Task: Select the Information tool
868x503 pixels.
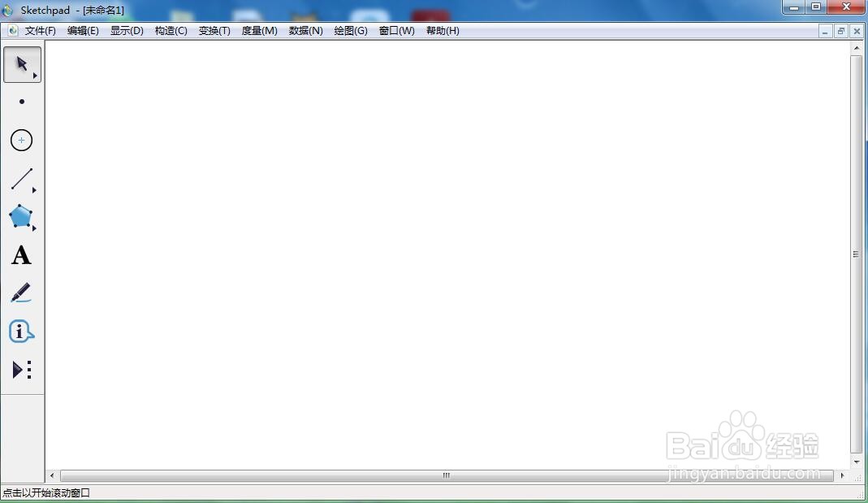Action: point(22,332)
